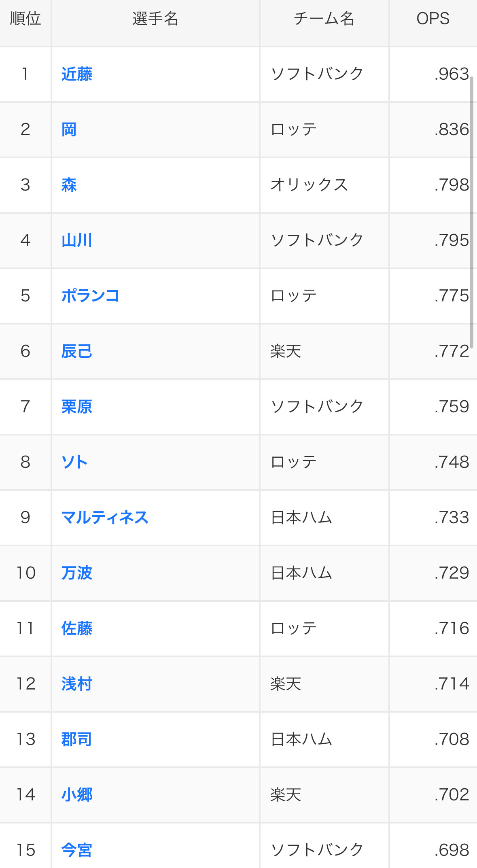Open player link 栗原
The width and height of the screenshot is (477, 868).
pos(77,407)
